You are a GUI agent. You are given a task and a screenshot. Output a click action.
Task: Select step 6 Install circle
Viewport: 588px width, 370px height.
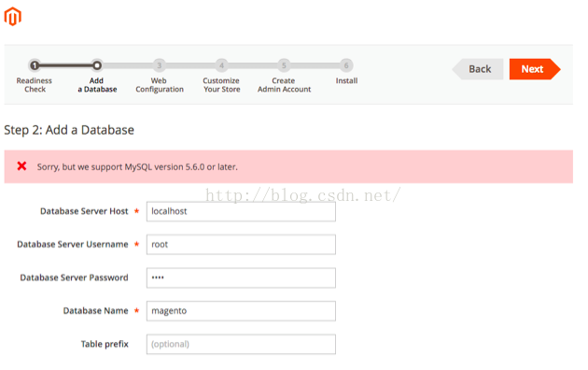[x=346, y=65]
